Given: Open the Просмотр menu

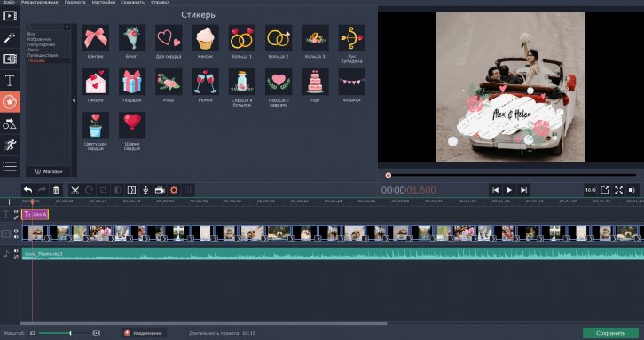Looking at the screenshot, I should click(x=75, y=3).
